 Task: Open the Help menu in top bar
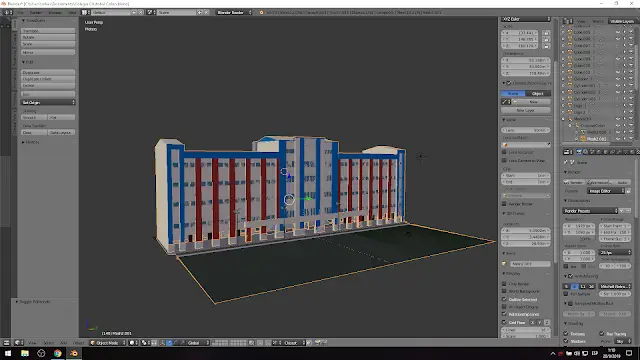[72, 13]
